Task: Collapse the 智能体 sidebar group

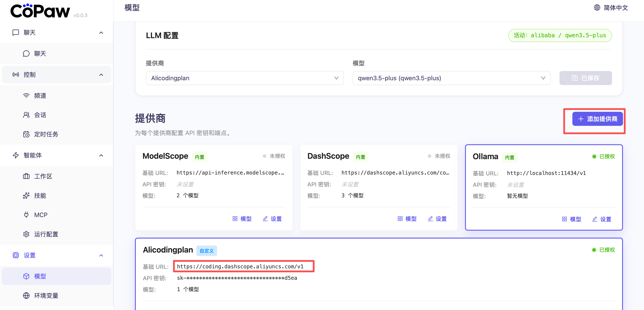Action: 101,155
